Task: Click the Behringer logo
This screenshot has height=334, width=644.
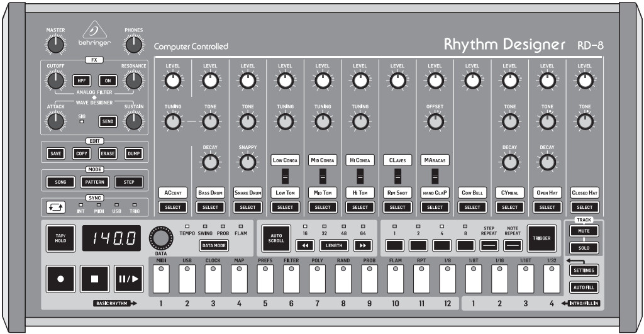Action: [x=94, y=33]
